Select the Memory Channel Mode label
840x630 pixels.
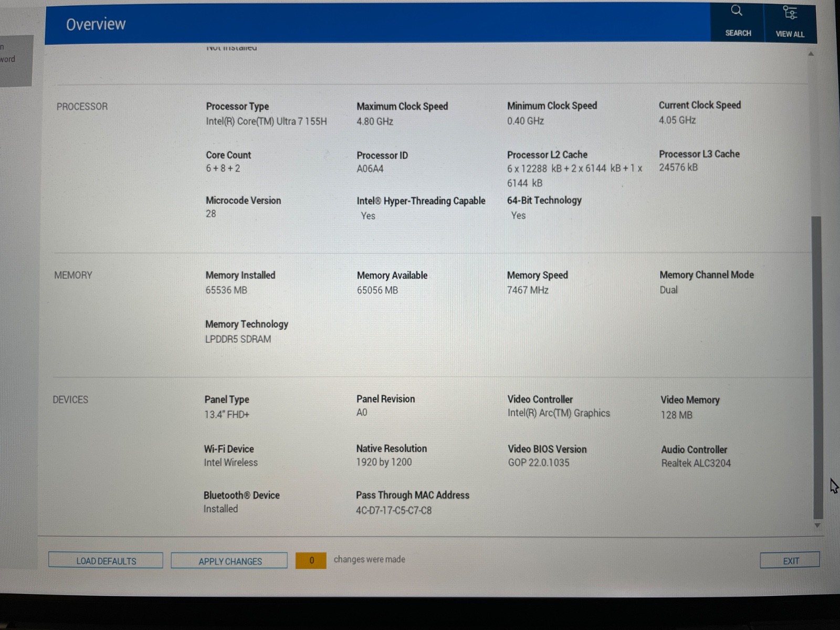click(707, 275)
